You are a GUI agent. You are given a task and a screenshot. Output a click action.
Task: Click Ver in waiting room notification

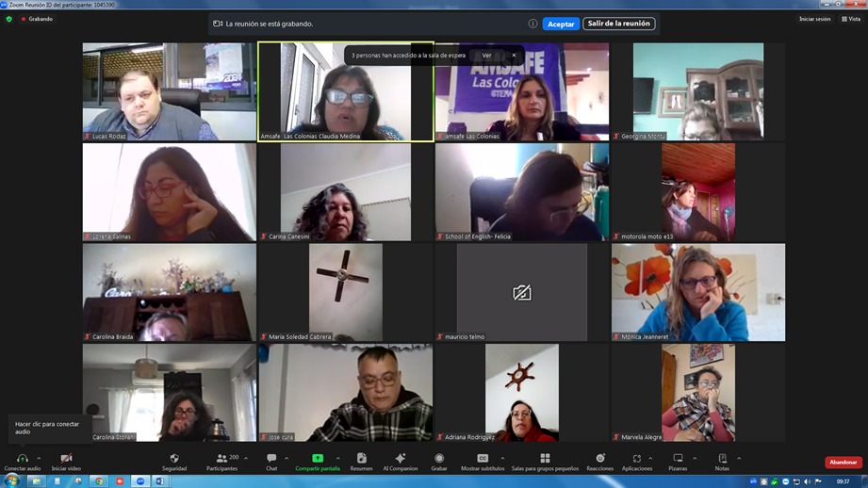(x=486, y=56)
